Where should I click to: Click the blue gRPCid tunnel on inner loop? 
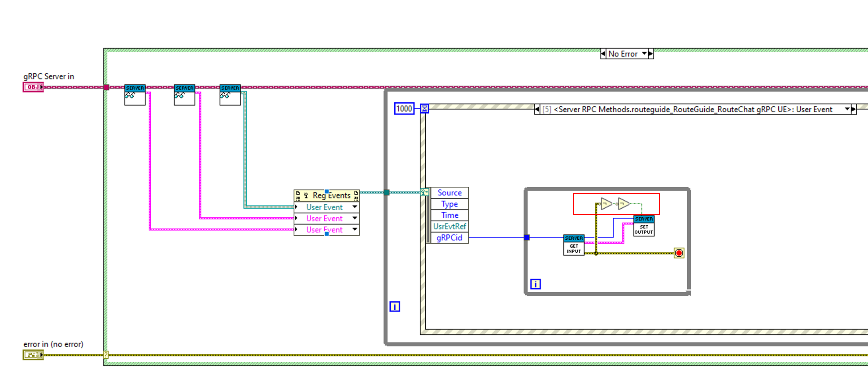point(527,237)
